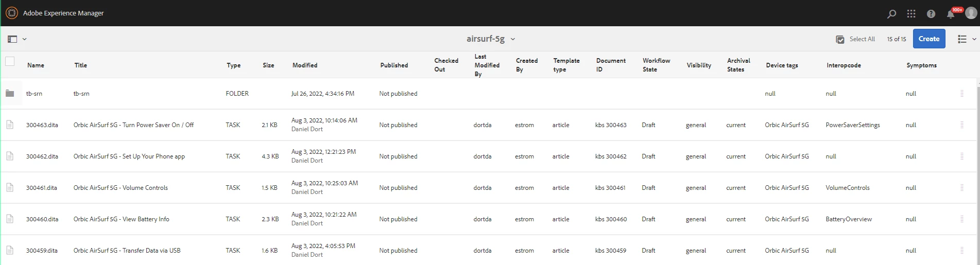Image resolution: width=980 pixels, height=265 pixels.
Task: Click the reorder handle on 300463.dita row
Action: coord(961,125)
